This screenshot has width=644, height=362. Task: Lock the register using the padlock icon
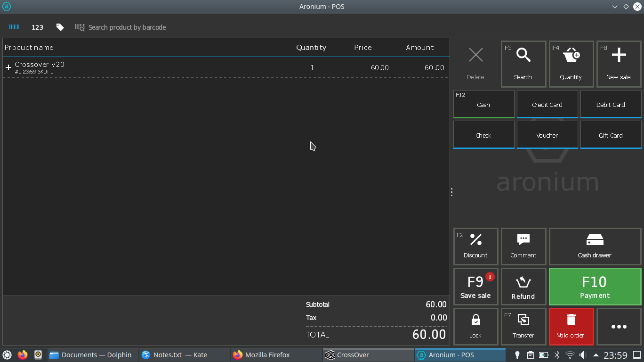click(x=475, y=326)
